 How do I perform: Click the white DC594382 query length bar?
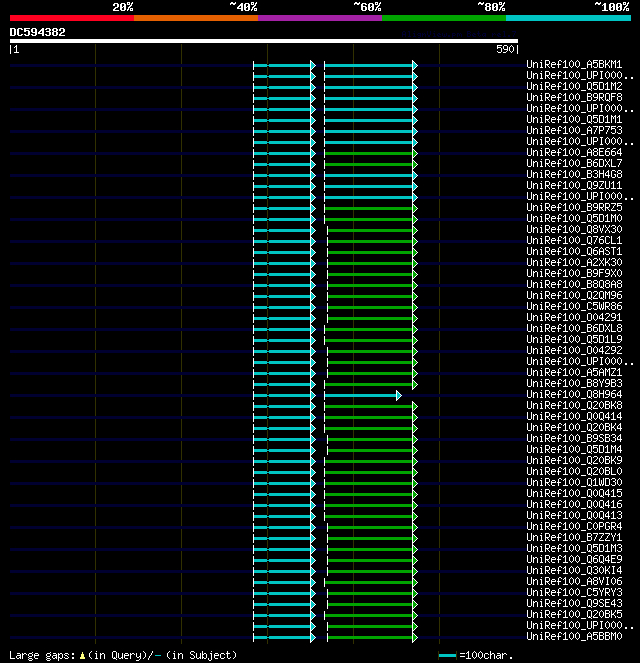point(264,41)
